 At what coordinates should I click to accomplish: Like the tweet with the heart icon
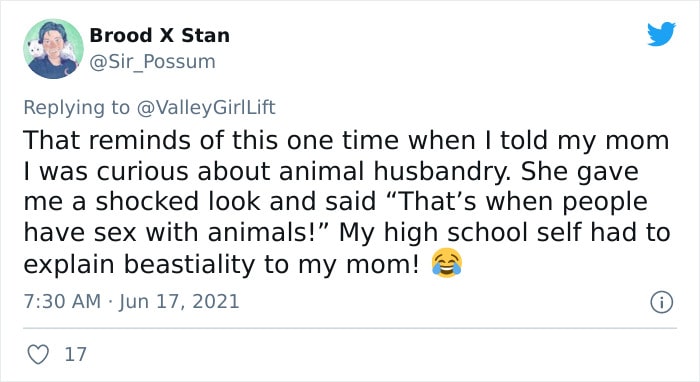point(38,354)
